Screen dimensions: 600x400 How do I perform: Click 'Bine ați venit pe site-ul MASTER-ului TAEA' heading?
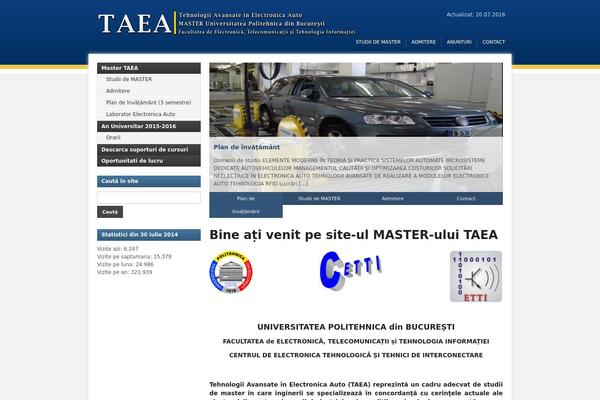pyautogui.click(x=354, y=235)
